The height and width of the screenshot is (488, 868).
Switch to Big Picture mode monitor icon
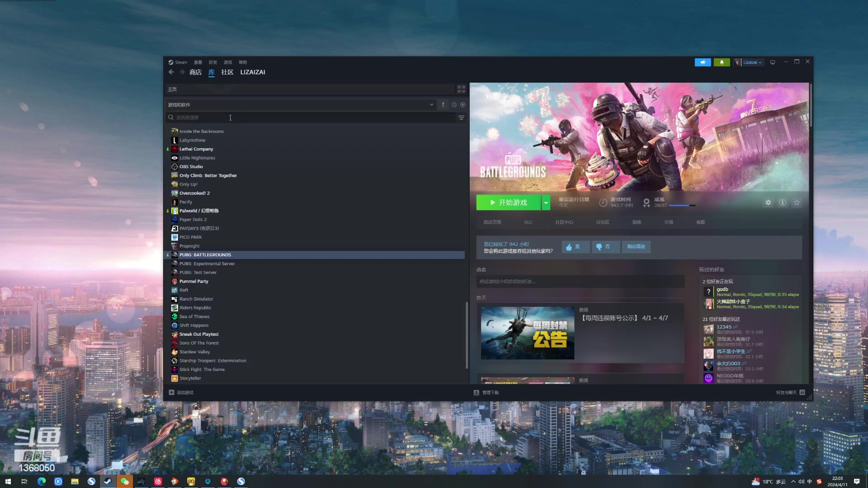[x=773, y=62]
